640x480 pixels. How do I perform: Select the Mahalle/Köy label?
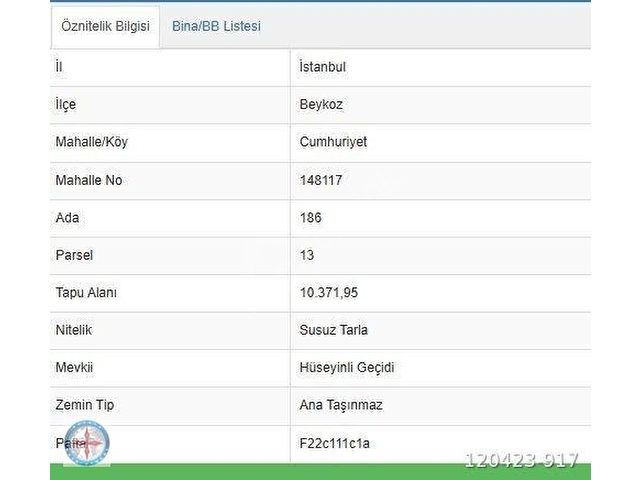click(x=92, y=142)
